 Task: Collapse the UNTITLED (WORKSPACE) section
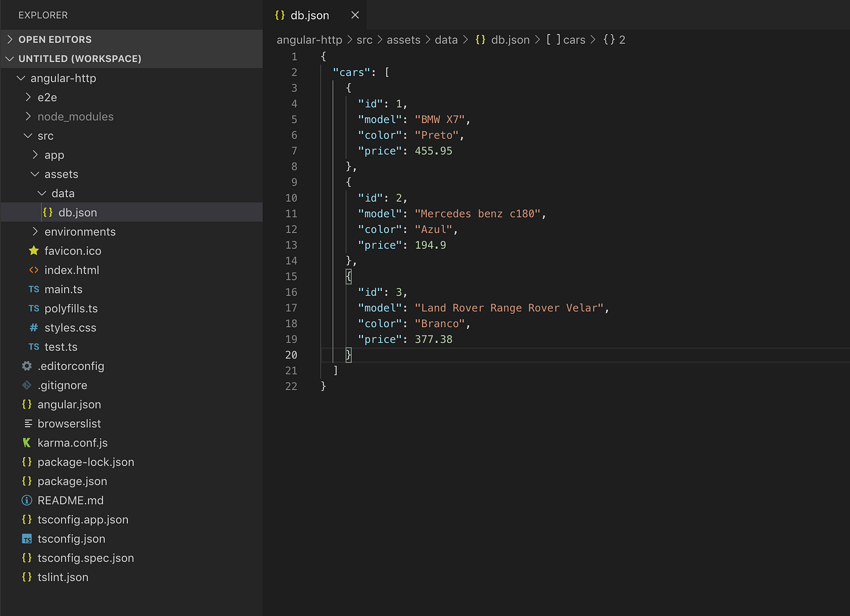point(132,59)
